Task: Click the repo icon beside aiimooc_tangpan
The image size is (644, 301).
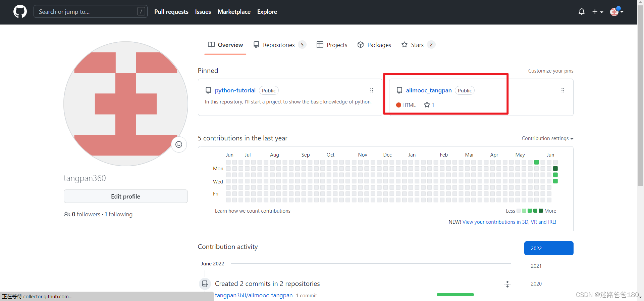Action: [x=399, y=90]
